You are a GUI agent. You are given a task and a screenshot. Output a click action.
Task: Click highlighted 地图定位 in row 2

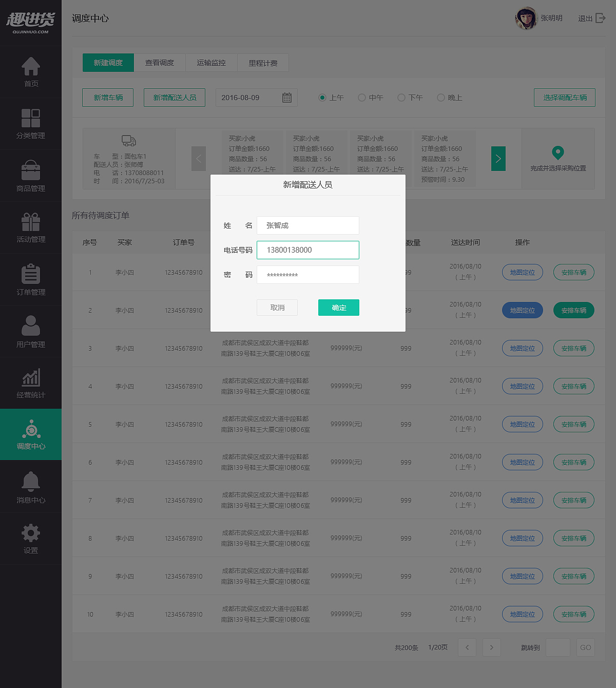tap(523, 310)
